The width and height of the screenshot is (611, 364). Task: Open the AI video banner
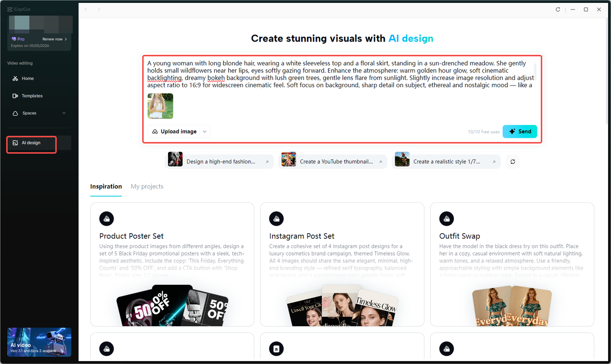coord(39,342)
